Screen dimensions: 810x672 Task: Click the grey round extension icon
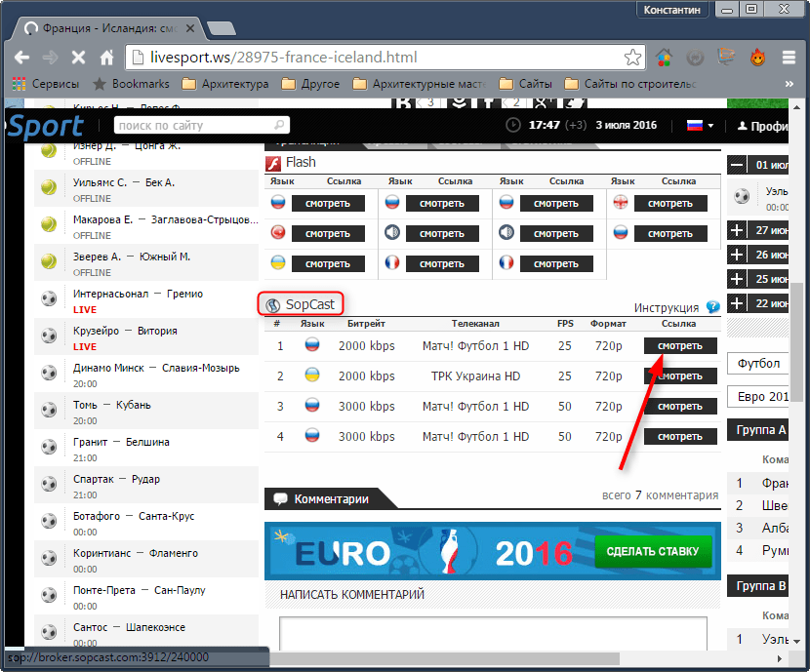[x=695, y=58]
